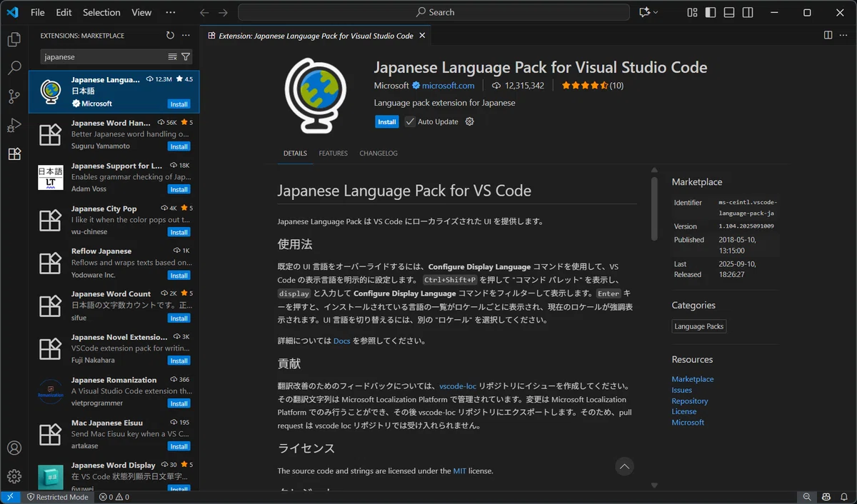
Task: Open the File menu
Action: tap(38, 12)
